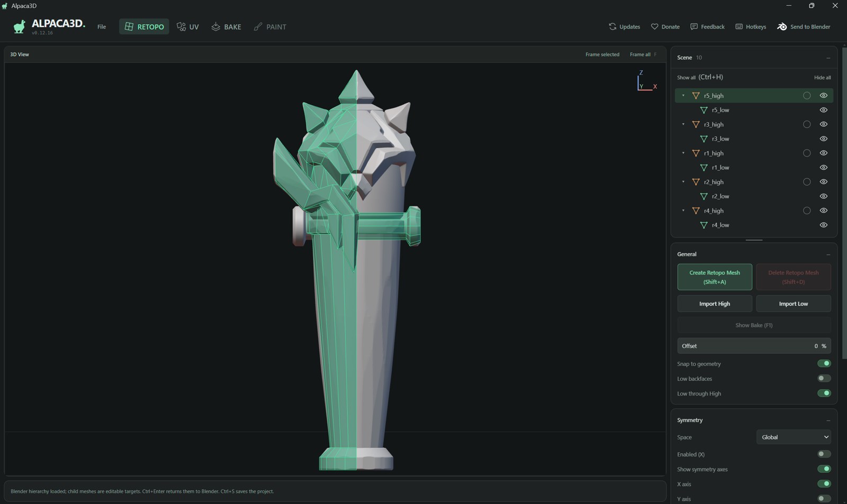Turn off Show symmetry axes toggle
Screen dimensions: 847x504
click(x=824, y=469)
